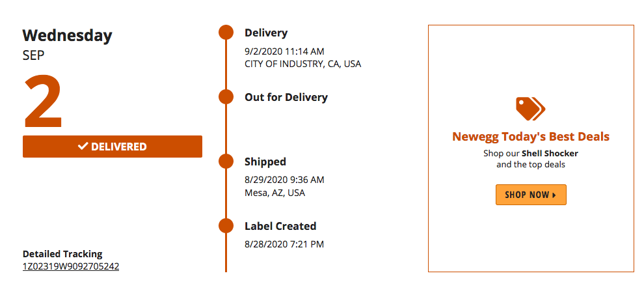Viewport: 644px width, 282px height.
Task: Click the Newegg Today's Best Deals heading
Action: (531, 137)
